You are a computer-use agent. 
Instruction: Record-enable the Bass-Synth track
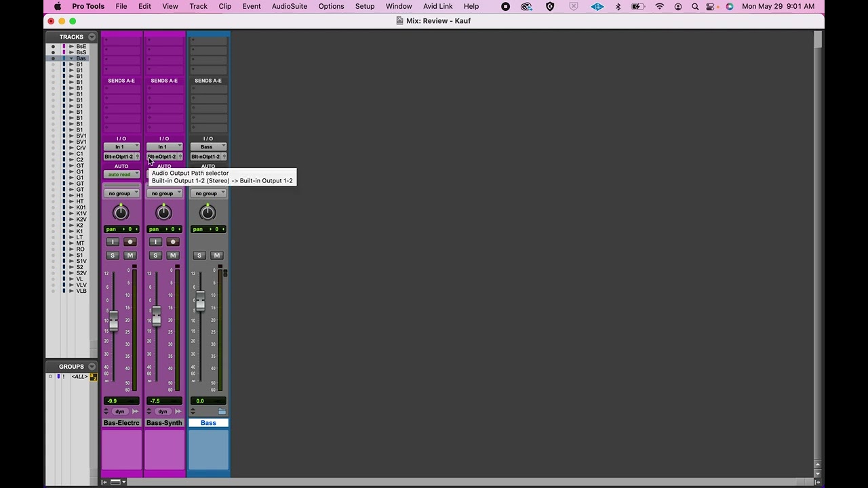pyautogui.click(x=173, y=242)
